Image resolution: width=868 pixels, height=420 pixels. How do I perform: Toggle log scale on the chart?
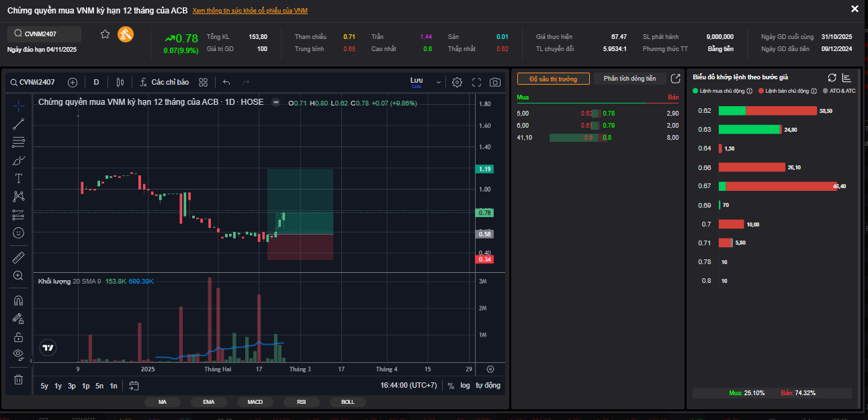465,386
